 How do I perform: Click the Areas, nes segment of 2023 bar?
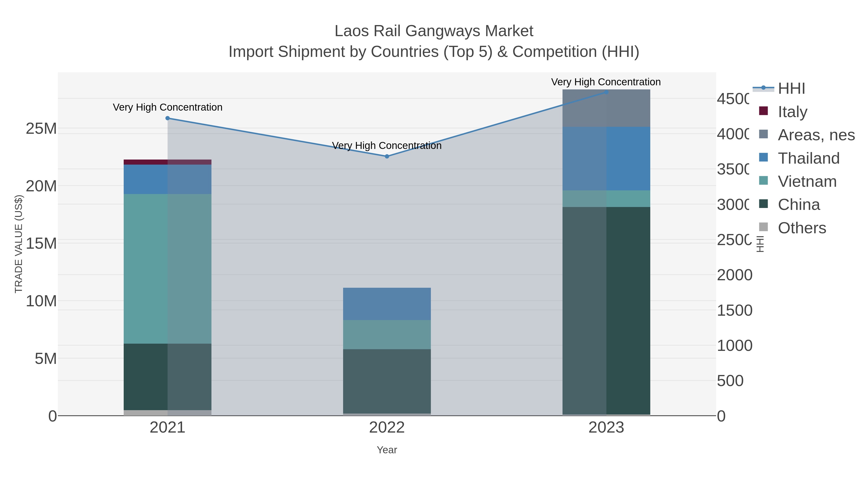coord(606,108)
